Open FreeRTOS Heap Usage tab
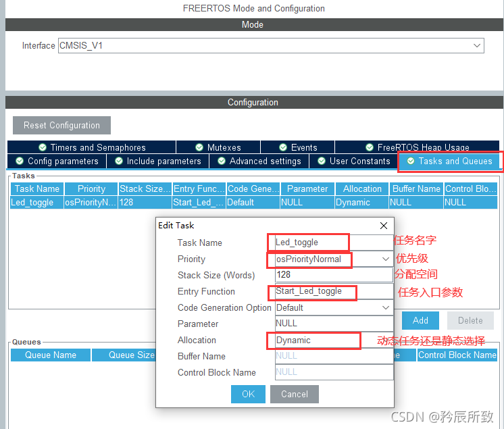Viewport: 504px width, 429px height. tap(417, 147)
